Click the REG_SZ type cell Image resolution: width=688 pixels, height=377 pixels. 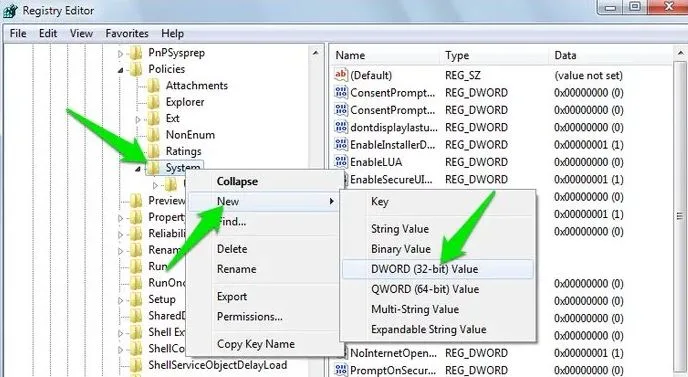463,75
